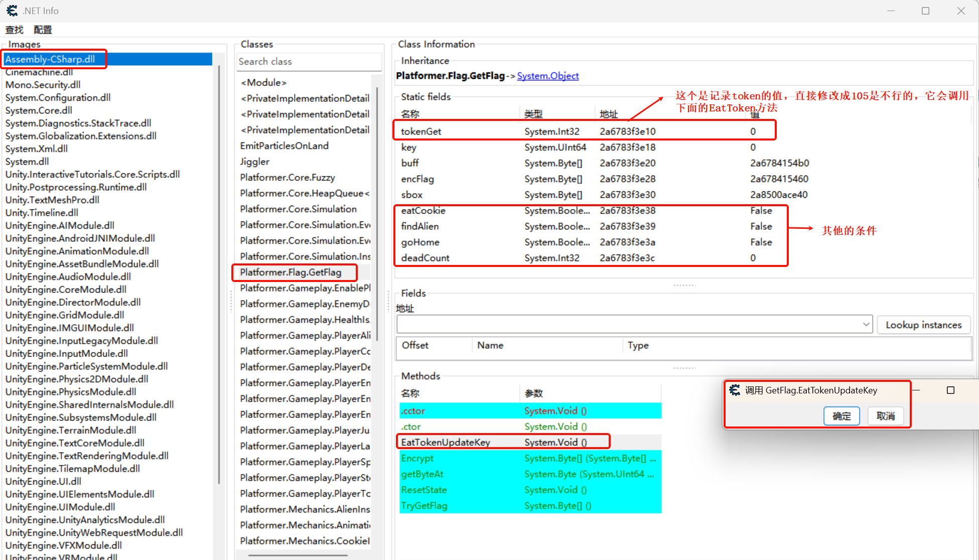Maximize the .NET Info window
Screen dimensions: 979x560
(x=925, y=11)
